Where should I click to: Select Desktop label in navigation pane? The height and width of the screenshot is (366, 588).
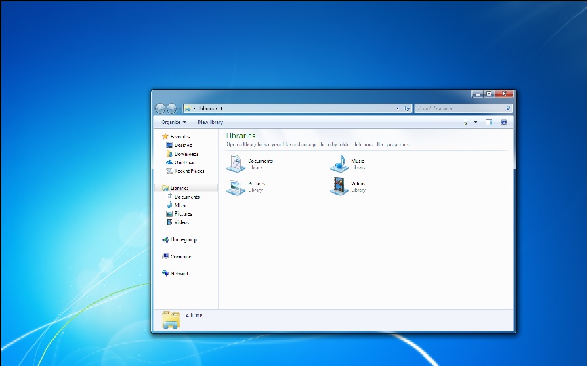(184, 146)
